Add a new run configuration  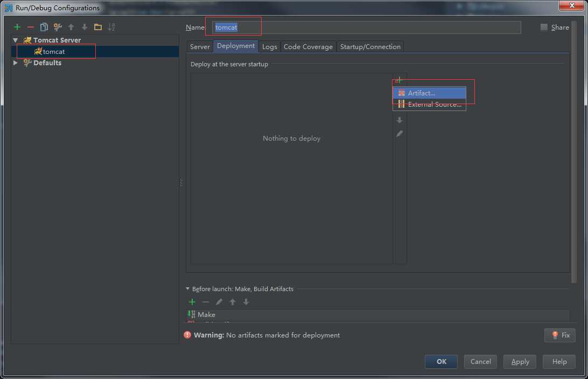(17, 27)
